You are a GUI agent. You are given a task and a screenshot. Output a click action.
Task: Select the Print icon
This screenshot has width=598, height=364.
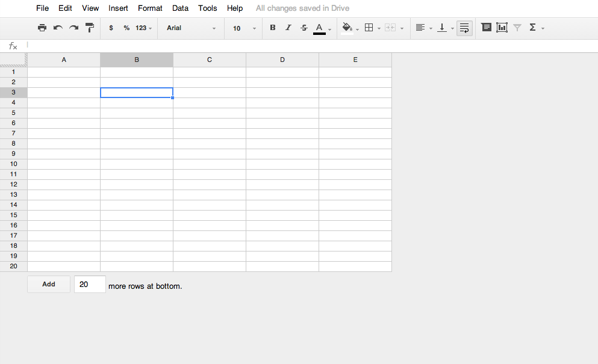(42, 28)
